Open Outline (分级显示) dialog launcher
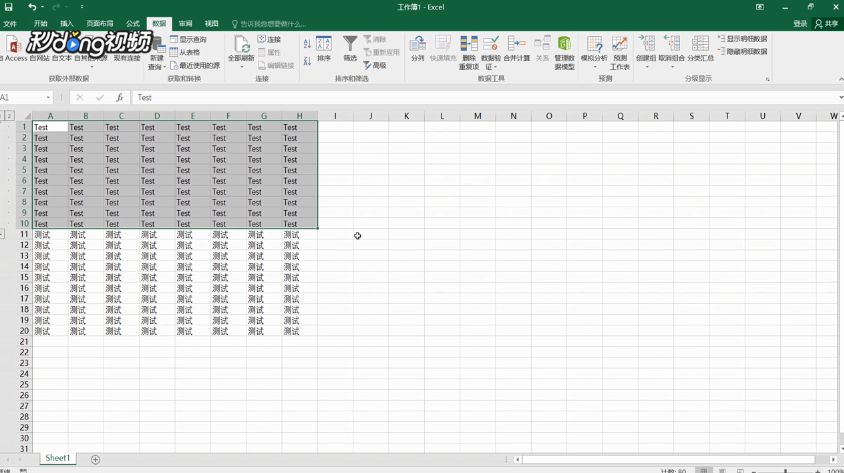Screen dimensions: 844x473 coord(768,79)
